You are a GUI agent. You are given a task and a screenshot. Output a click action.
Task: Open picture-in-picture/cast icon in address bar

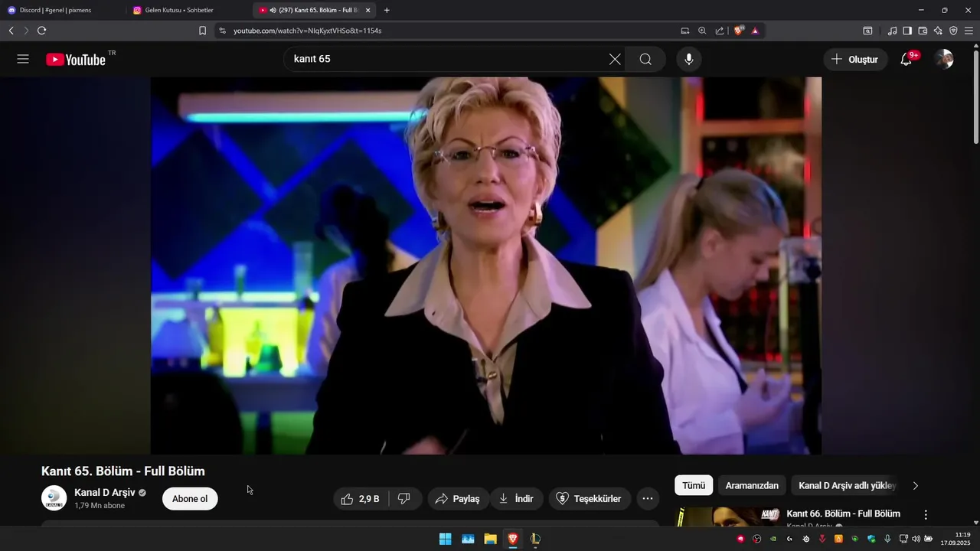[685, 31]
